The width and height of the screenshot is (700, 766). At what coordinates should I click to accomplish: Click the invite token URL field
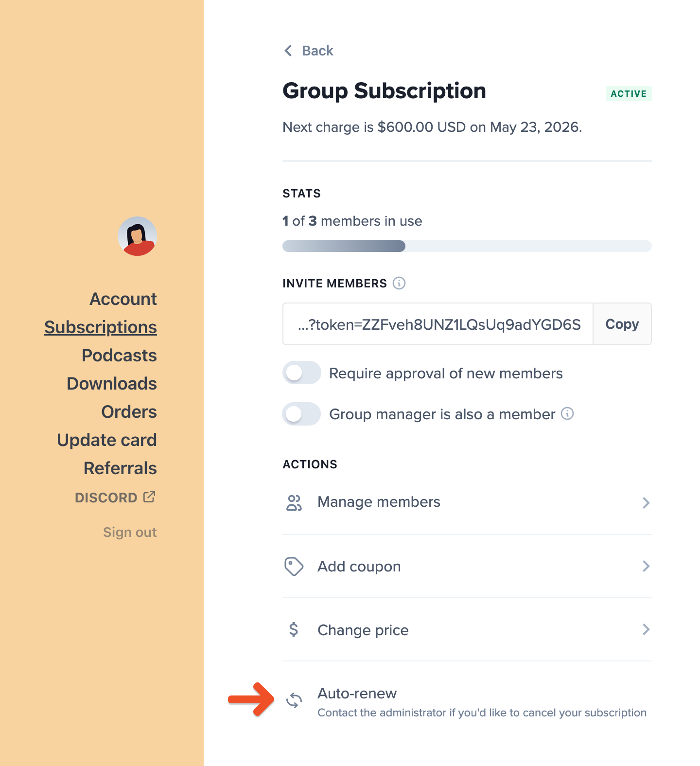438,324
